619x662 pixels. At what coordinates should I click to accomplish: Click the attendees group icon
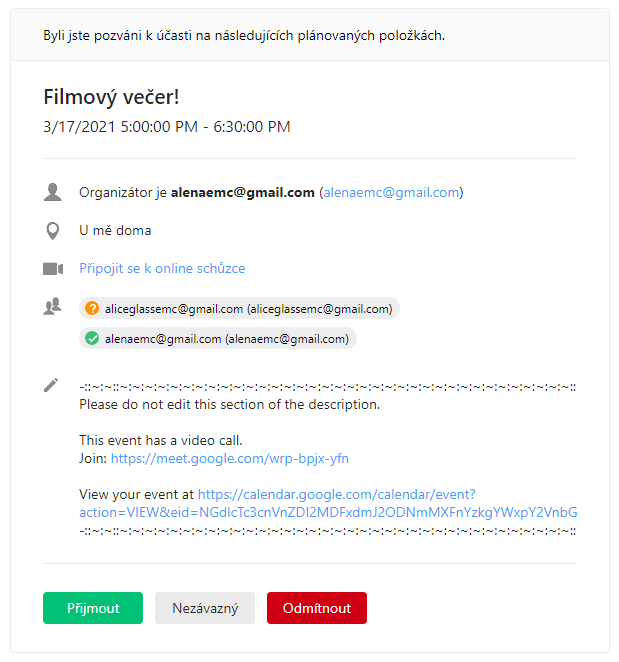click(52, 307)
